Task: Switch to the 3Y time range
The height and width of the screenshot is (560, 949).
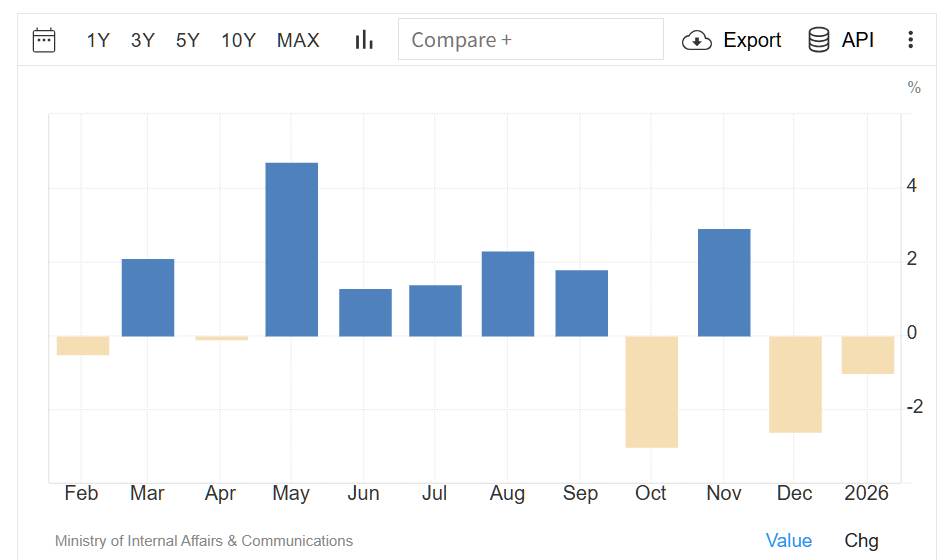Action: 143,40
